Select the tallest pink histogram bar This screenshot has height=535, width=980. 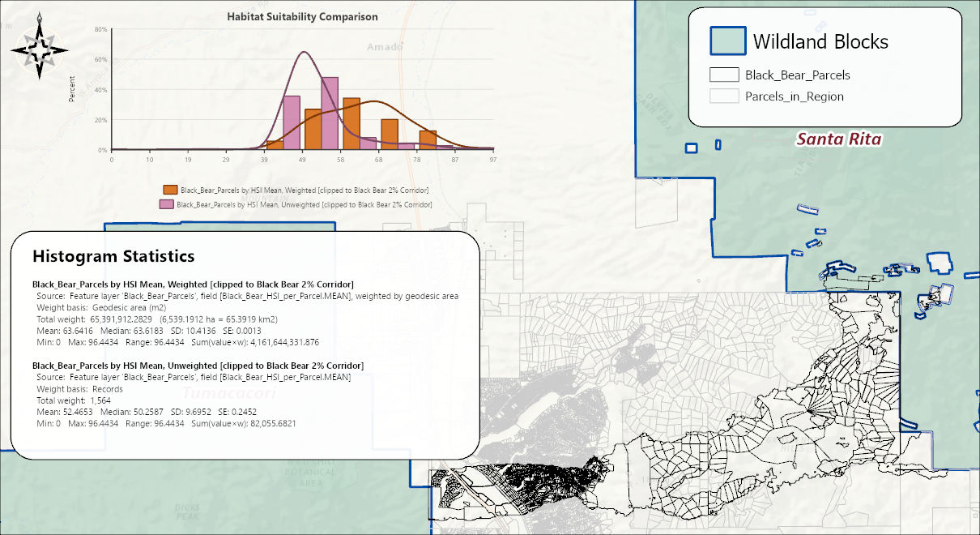(x=329, y=113)
